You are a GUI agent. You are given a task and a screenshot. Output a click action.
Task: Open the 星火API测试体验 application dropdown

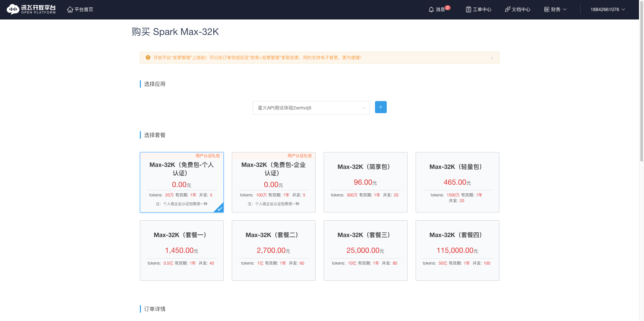pyautogui.click(x=311, y=108)
